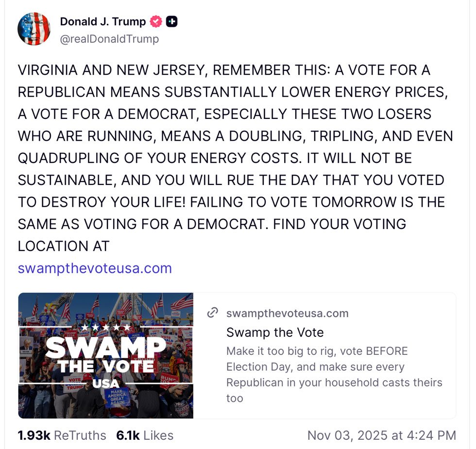The height and width of the screenshot is (449, 476).
Task: Click the chain-link icon in the preview card
Action: pyautogui.click(x=212, y=313)
